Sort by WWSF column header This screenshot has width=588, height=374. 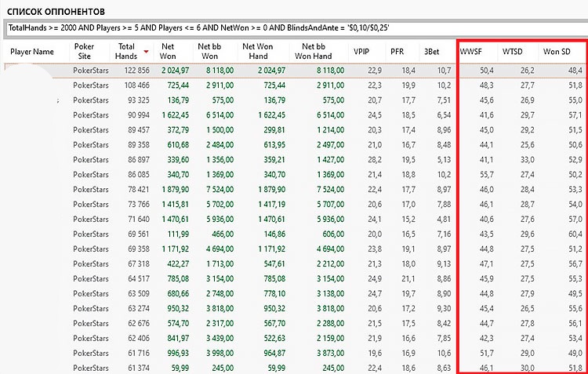click(470, 52)
